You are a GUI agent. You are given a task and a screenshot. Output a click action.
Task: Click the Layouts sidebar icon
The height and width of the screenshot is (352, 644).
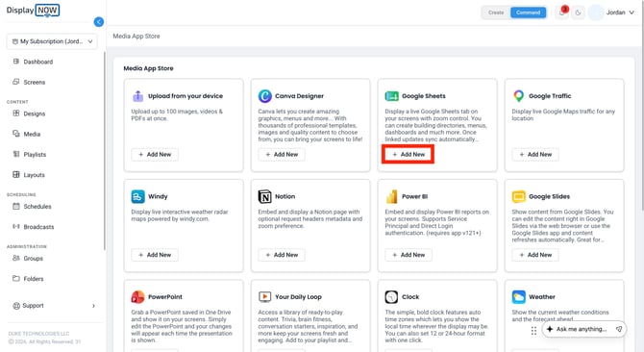tap(16, 175)
